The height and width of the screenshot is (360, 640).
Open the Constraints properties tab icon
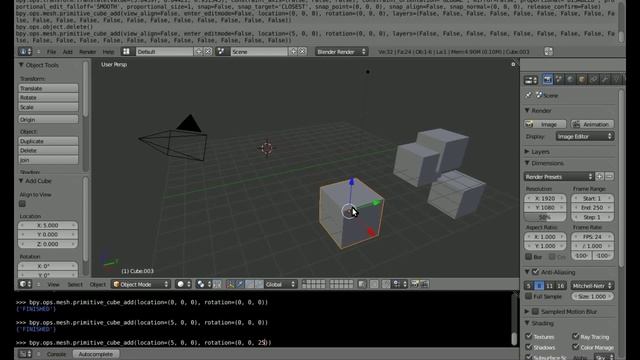click(594, 80)
